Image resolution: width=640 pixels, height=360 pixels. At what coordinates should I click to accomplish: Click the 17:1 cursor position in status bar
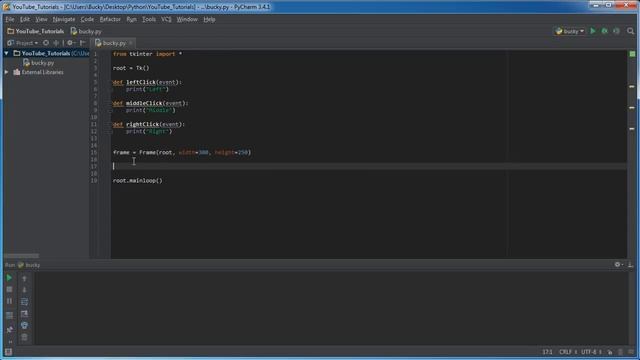coord(547,352)
